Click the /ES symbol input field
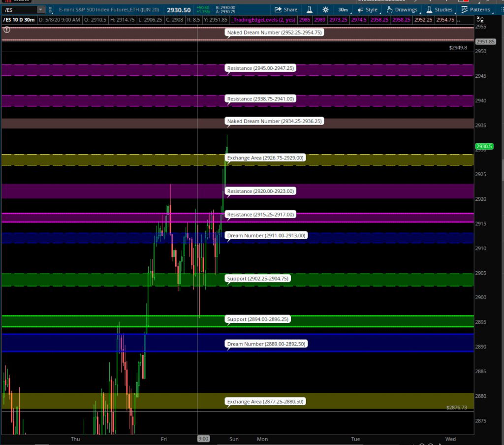This screenshot has height=445, width=504. (19, 10)
